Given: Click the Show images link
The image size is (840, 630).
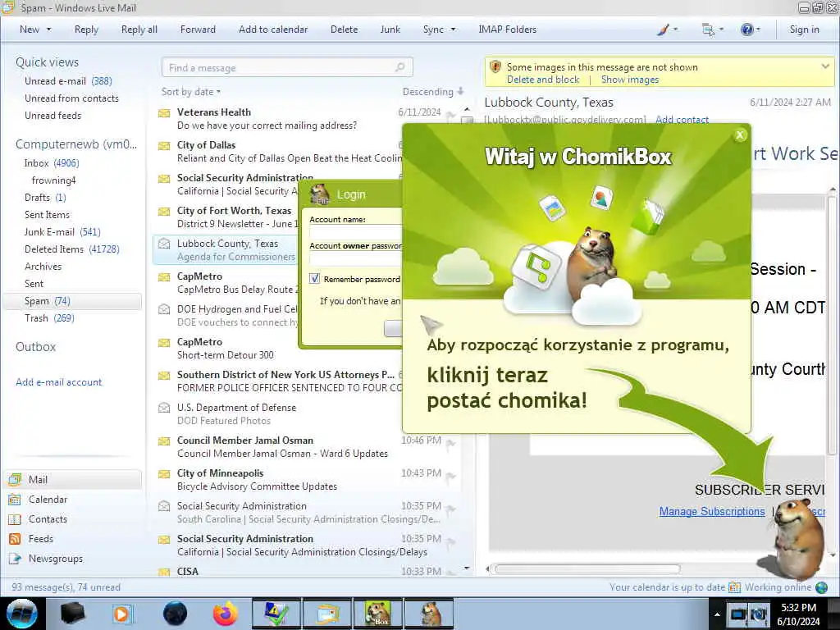Looking at the screenshot, I should pyautogui.click(x=630, y=80).
